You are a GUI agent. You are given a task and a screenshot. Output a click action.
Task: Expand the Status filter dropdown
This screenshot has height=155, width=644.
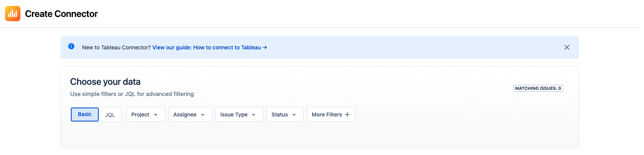pos(285,115)
